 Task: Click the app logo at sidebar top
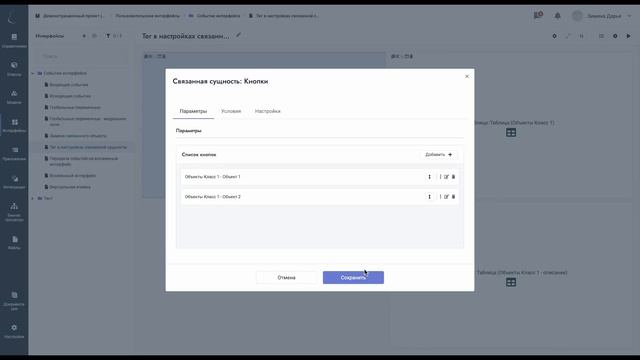click(11, 18)
